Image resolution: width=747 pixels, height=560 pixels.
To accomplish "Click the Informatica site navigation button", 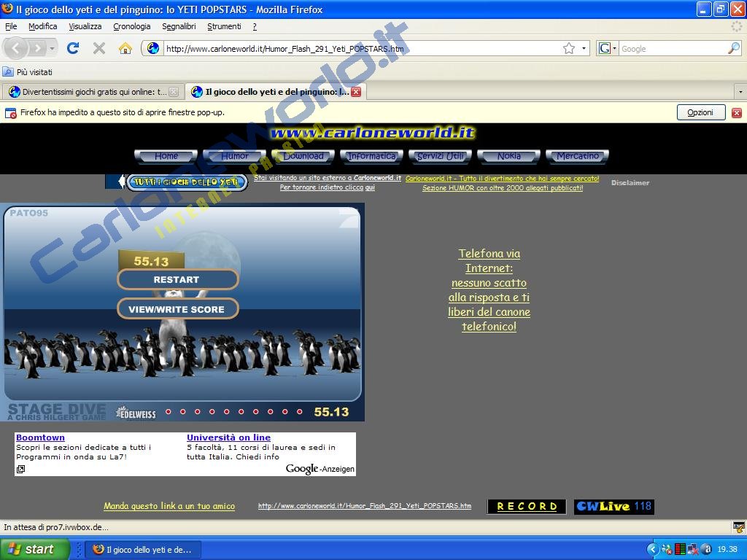I will pos(371,156).
